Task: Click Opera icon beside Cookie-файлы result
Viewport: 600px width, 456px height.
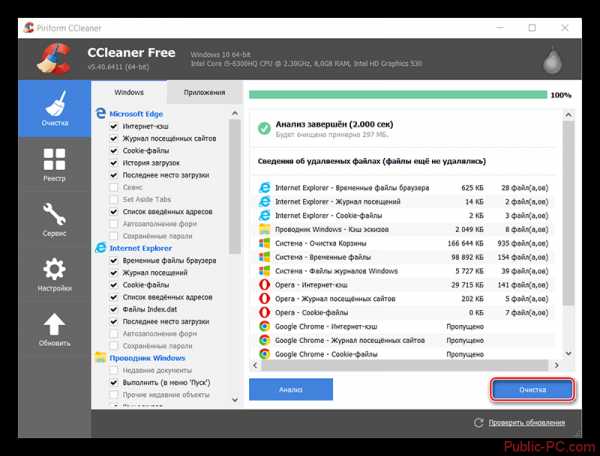Action: (264, 312)
